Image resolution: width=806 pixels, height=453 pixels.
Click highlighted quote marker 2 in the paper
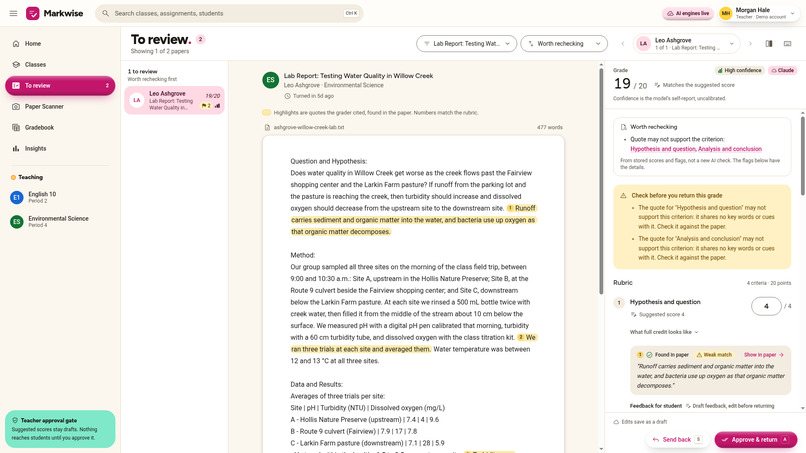521,337
